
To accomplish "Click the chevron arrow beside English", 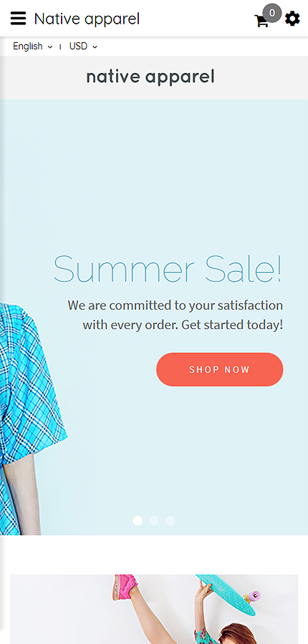I will (50, 47).
